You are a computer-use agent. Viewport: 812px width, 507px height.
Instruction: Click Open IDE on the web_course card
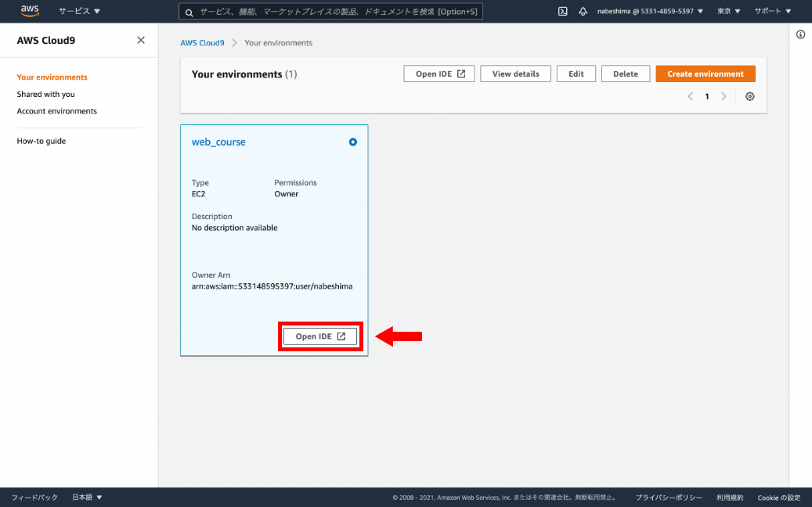[x=320, y=336]
